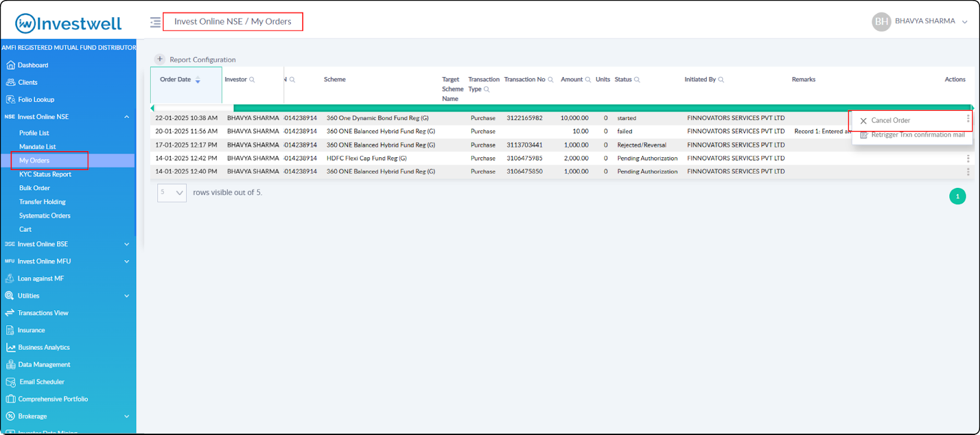Open Profile List
Viewport: 980px width, 435px height.
(x=34, y=133)
